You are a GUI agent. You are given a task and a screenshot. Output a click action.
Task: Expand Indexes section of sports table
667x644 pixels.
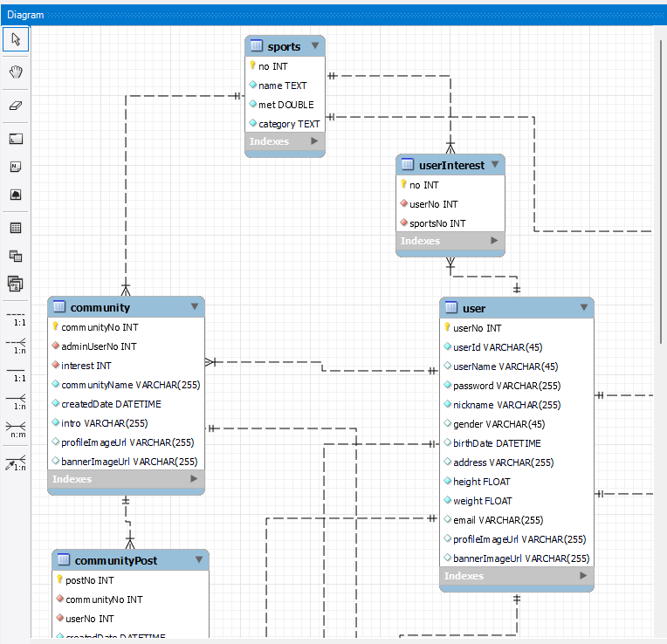coord(314,140)
